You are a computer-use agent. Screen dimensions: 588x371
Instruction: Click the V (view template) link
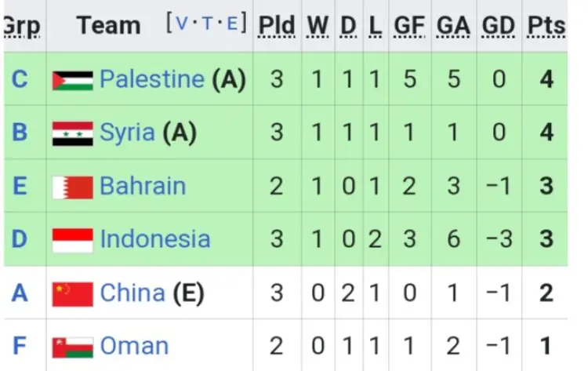(x=182, y=24)
